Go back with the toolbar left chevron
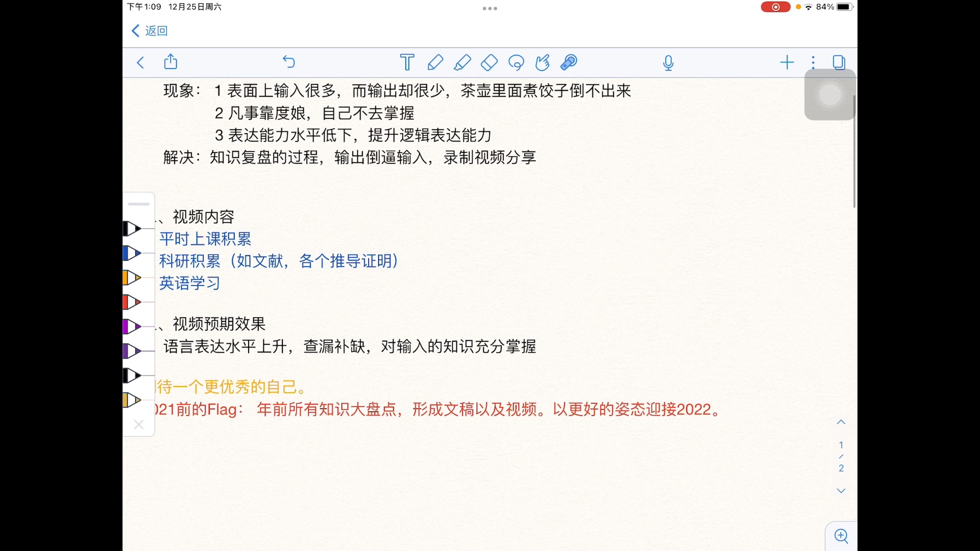 [141, 63]
